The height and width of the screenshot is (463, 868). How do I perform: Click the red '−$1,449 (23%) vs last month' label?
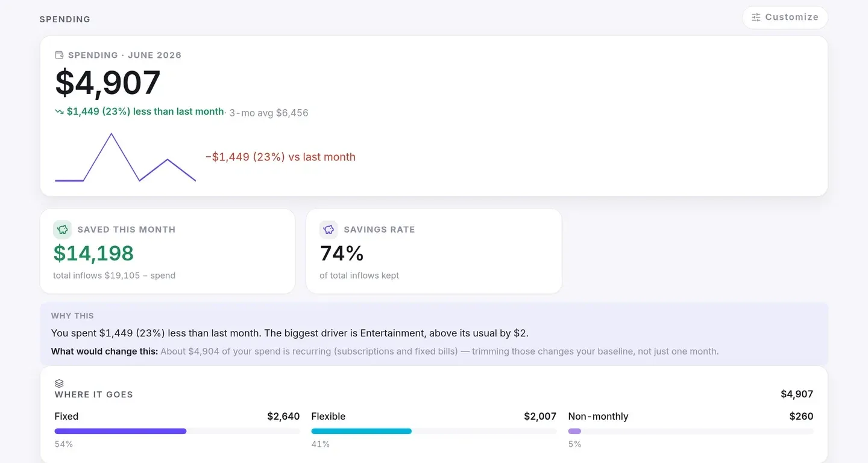tap(280, 157)
